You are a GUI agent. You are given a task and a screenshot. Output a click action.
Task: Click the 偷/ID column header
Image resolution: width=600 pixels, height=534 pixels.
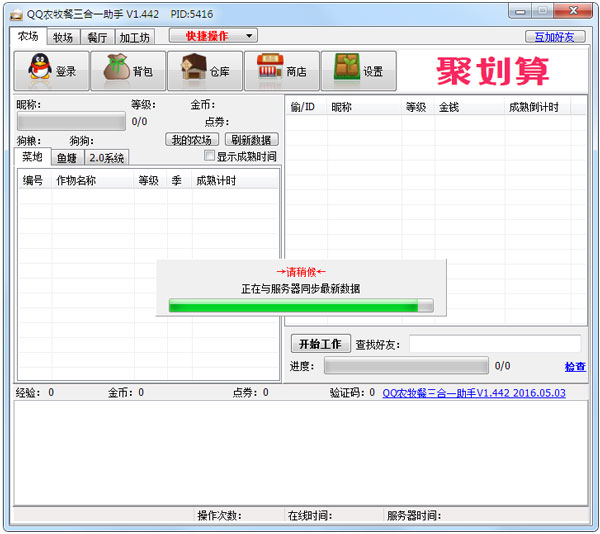307,107
